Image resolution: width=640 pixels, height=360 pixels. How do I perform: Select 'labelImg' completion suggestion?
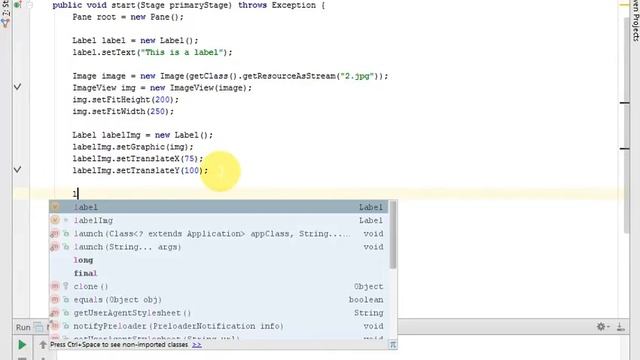click(219, 220)
